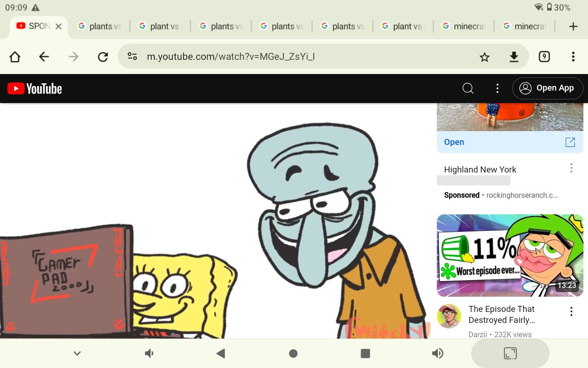Download the page using download icon
588x368 pixels.
tap(514, 57)
